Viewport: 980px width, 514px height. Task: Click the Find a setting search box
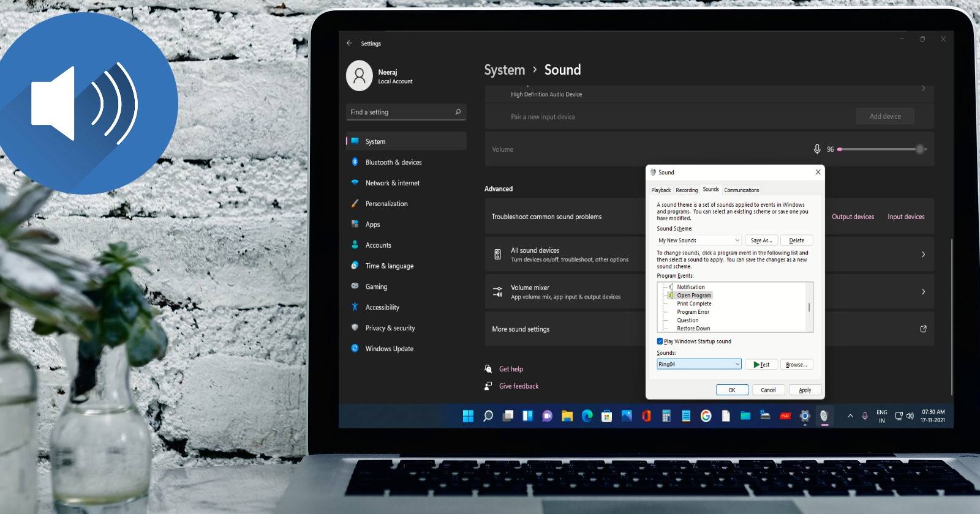pyautogui.click(x=406, y=112)
